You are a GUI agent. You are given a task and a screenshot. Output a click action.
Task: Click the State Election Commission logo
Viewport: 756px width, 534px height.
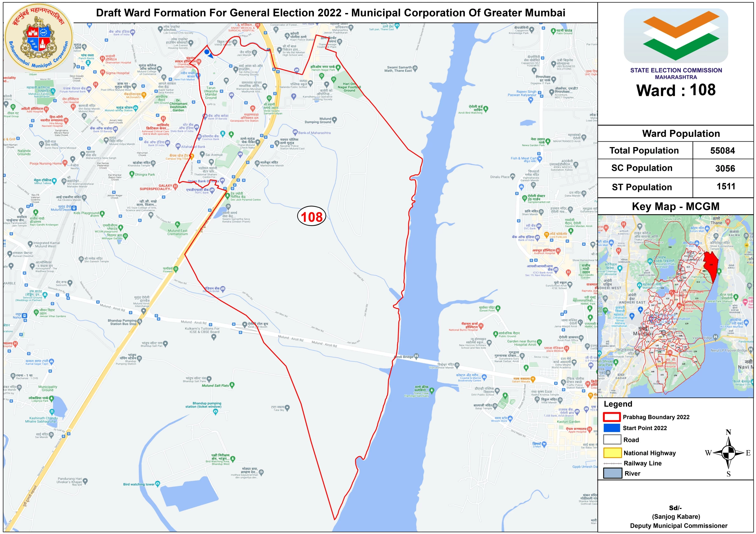coord(676,35)
